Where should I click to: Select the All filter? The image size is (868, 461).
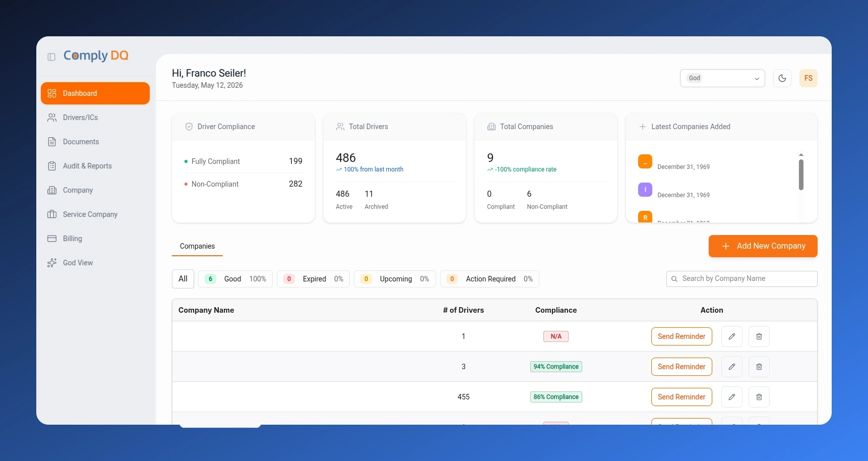(183, 279)
